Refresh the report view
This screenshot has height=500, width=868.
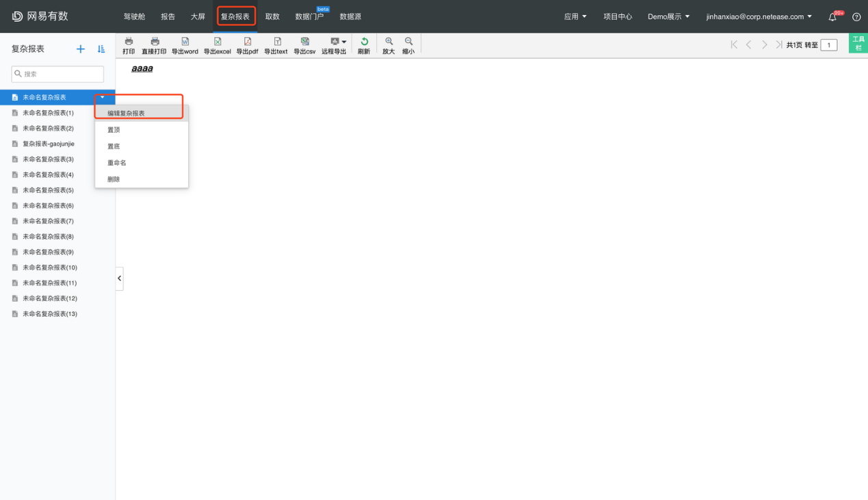tap(364, 45)
